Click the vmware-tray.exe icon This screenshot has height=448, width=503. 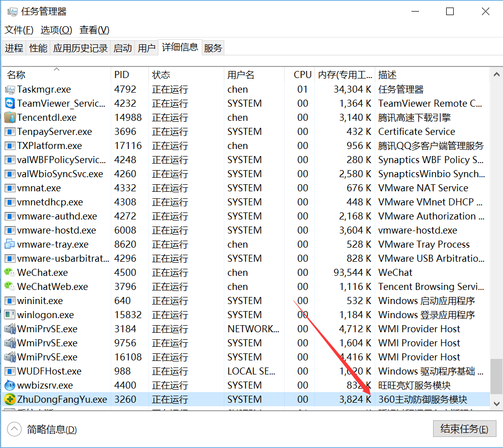point(10,244)
